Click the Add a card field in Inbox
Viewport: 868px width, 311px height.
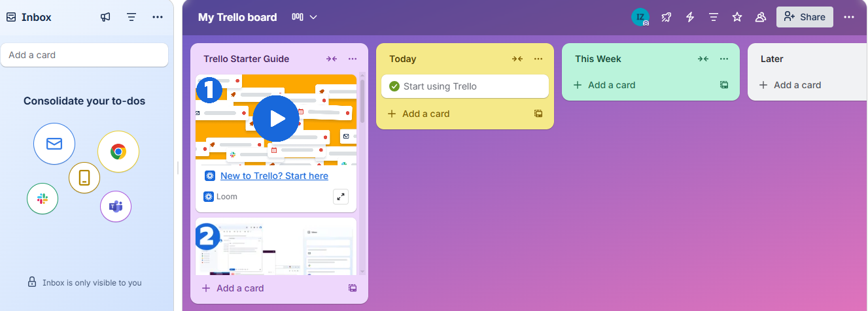84,55
